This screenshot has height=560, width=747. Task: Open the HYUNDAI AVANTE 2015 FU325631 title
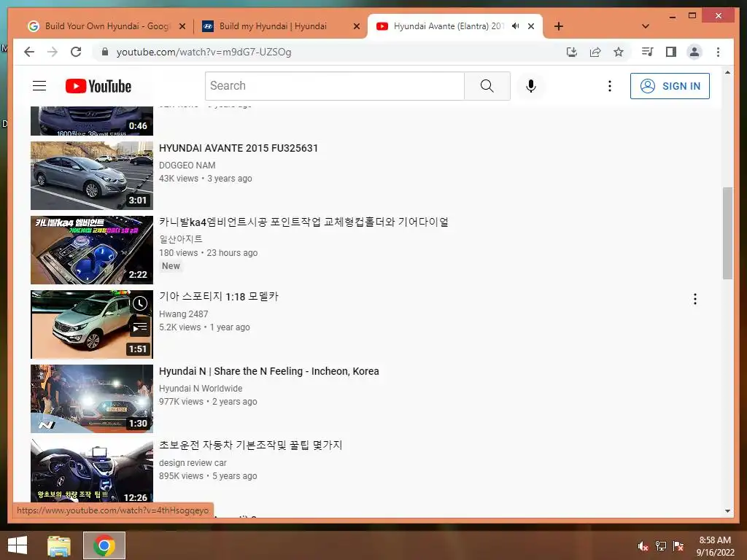[239, 148]
